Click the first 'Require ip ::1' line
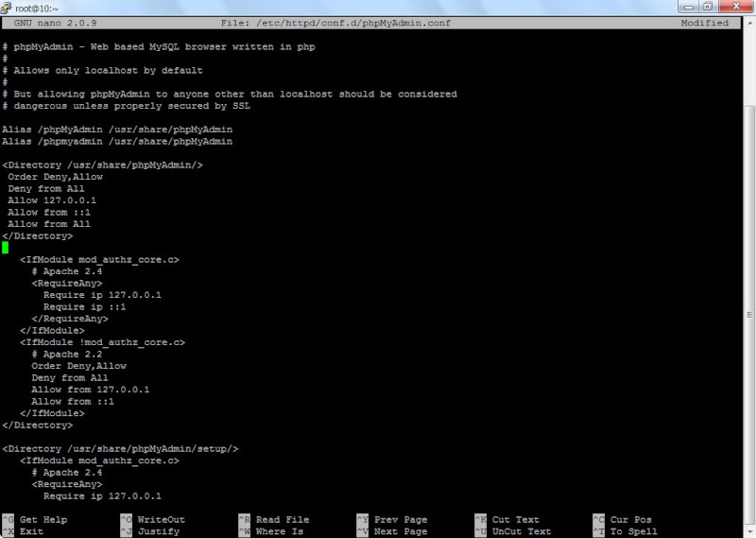This screenshot has height=538, width=756. (85, 307)
